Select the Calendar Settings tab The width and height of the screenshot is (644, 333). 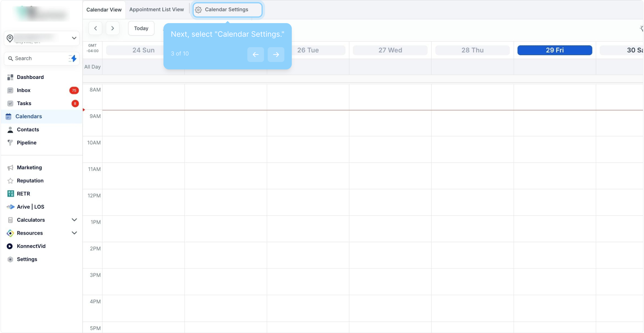pyautogui.click(x=227, y=10)
